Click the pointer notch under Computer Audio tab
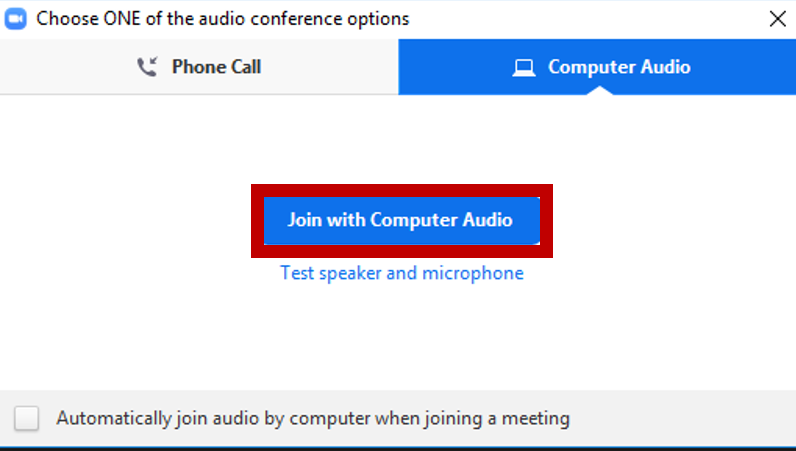The image size is (796, 451). pyautogui.click(x=598, y=90)
